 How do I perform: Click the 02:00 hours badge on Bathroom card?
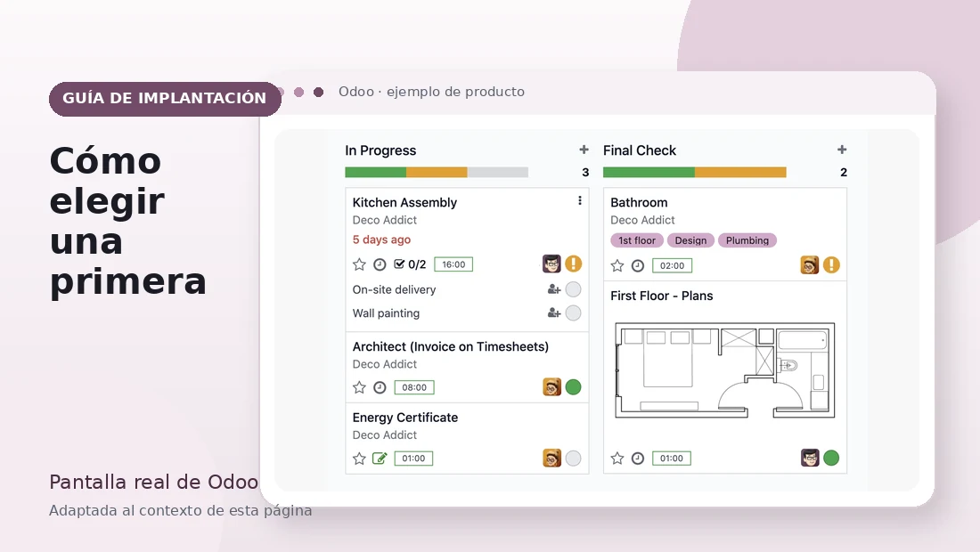point(672,266)
